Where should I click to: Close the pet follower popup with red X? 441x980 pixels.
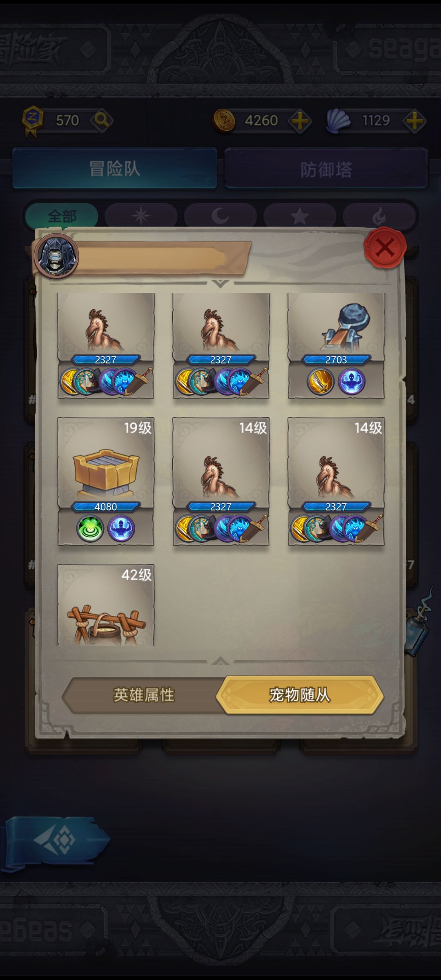(x=385, y=247)
